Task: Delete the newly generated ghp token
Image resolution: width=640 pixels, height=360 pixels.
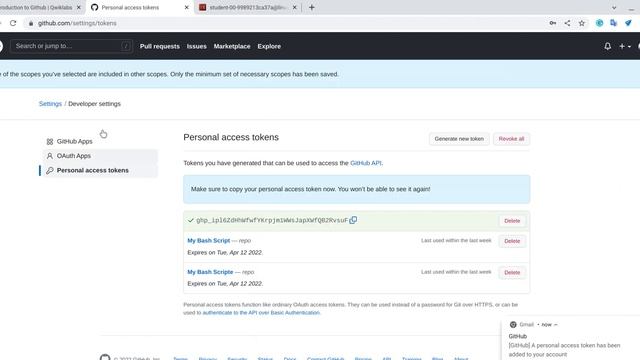Action: [512, 221]
